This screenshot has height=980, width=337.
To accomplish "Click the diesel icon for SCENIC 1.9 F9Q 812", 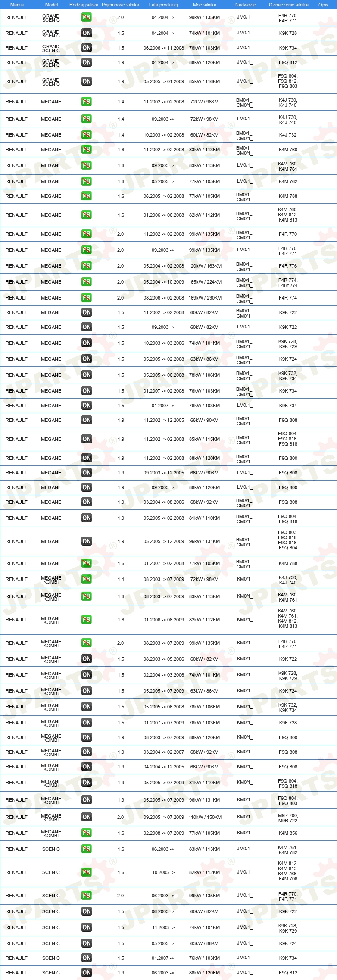I will coord(87,973).
